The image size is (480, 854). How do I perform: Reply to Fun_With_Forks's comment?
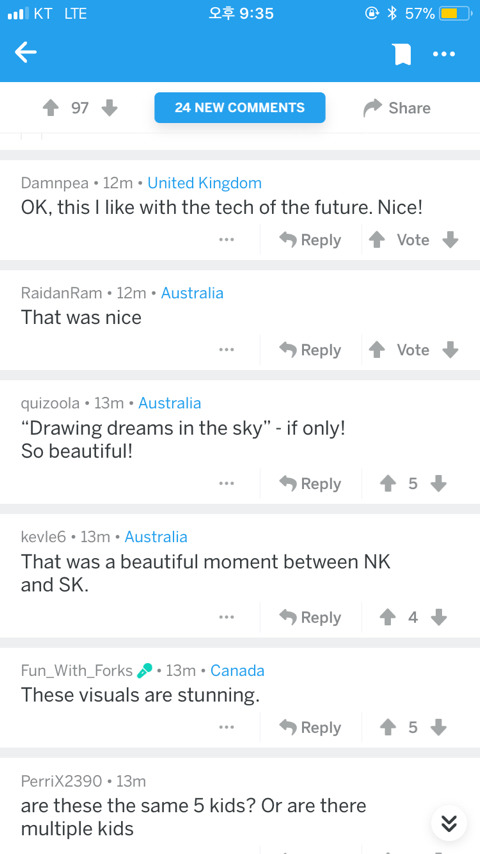point(310,728)
